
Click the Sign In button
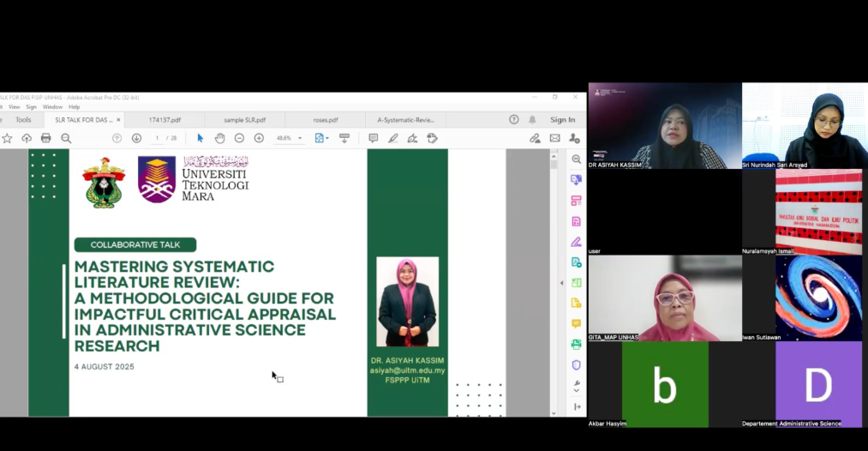tap(562, 120)
